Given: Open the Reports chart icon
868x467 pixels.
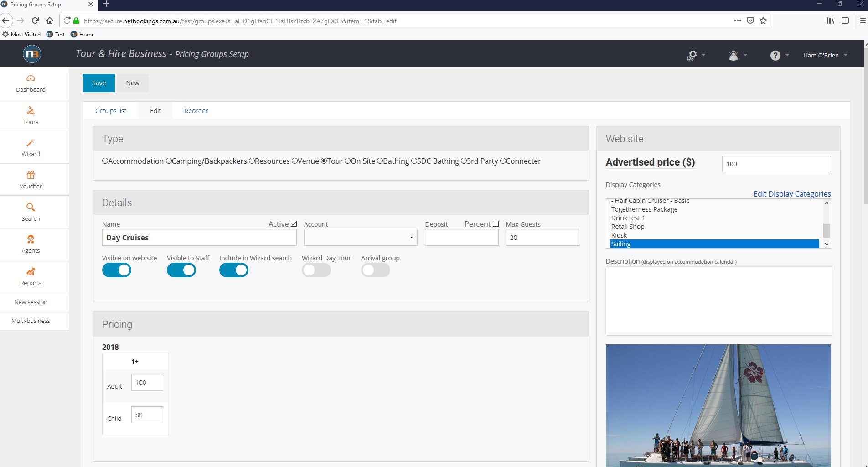Looking at the screenshot, I should click(x=31, y=272).
